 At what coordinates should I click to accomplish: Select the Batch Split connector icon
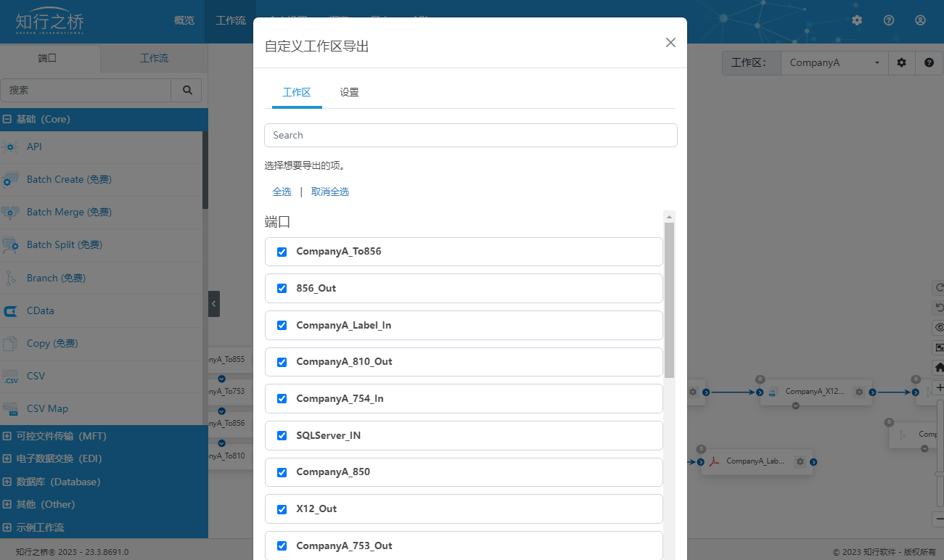coord(10,245)
